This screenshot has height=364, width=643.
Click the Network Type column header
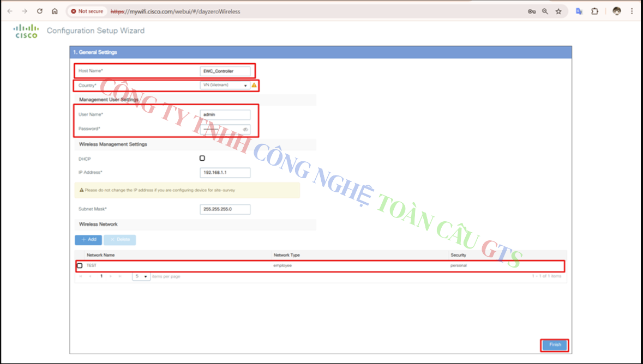(x=287, y=255)
